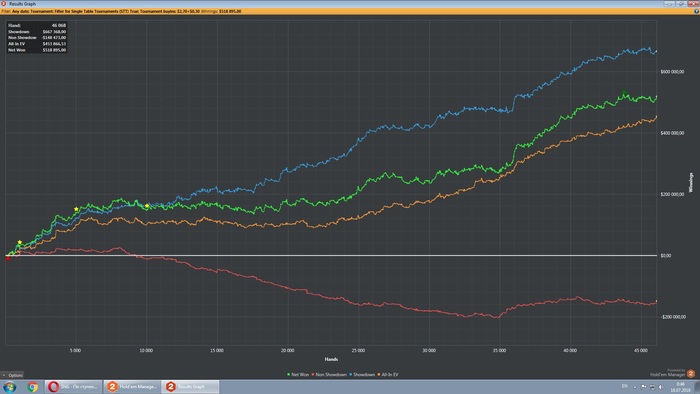Screen dimensions: 700x394
Task: Click the Non Showdown value in stats box
Action: (x=54, y=37)
